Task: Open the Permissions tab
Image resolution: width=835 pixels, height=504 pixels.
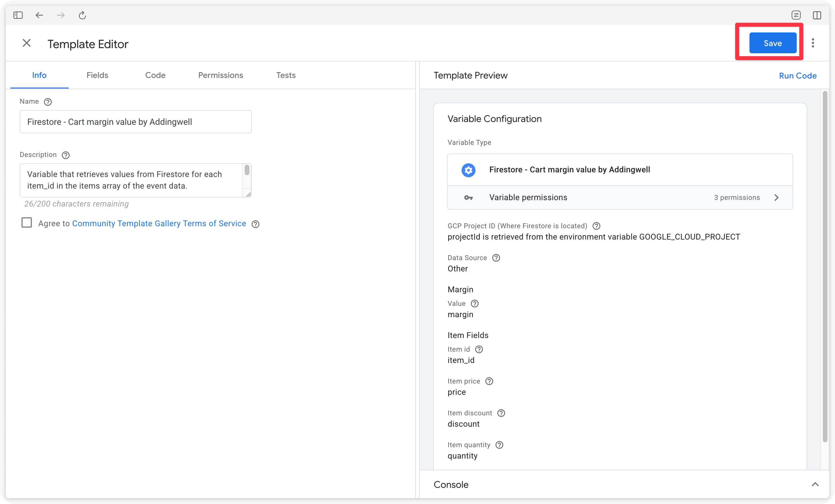Action: tap(221, 75)
